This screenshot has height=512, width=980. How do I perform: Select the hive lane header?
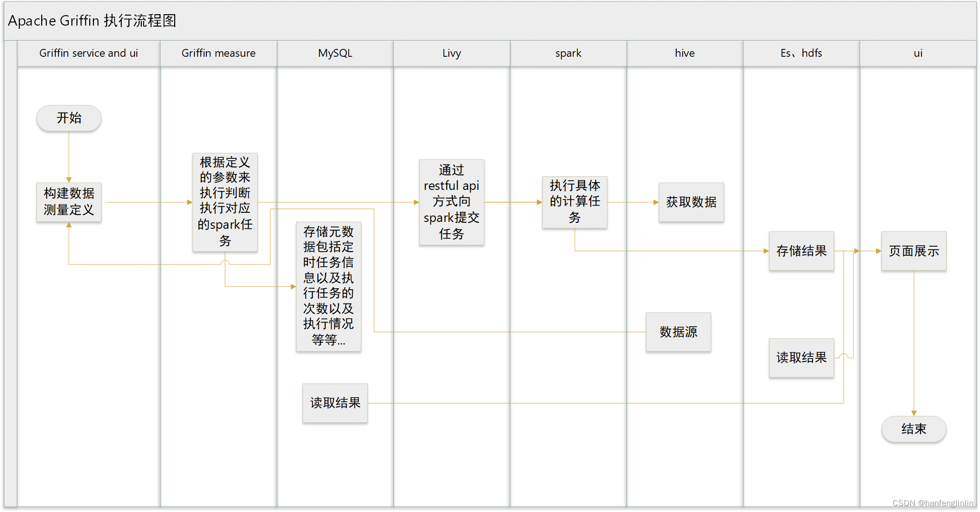click(x=684, y=53)
